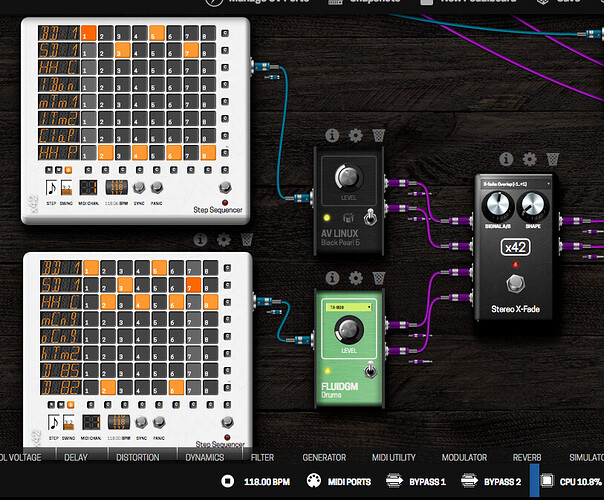Click the LEVEL knob on FluidGM Drums pedal
This screenshot has width=604, height=500.
(x=349, y=330)
